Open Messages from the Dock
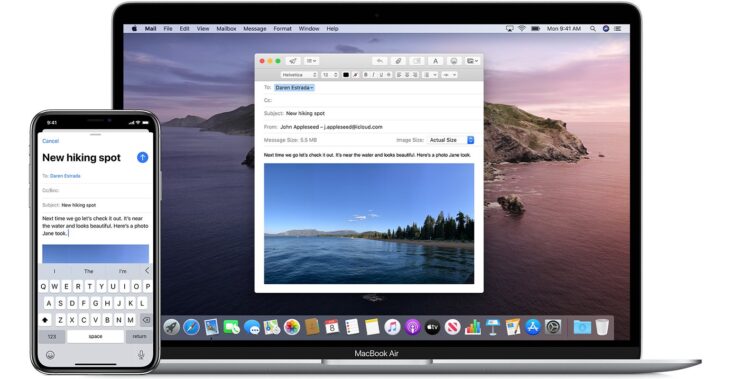Image resolution: width=740 pixels, height=379 pixels. (x=252, y=327)
